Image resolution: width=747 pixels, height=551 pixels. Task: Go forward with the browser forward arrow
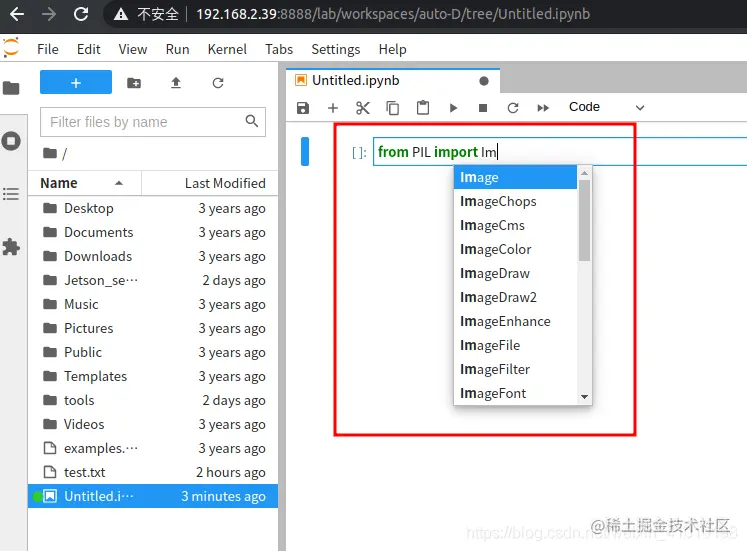click(x=49, y=14)
